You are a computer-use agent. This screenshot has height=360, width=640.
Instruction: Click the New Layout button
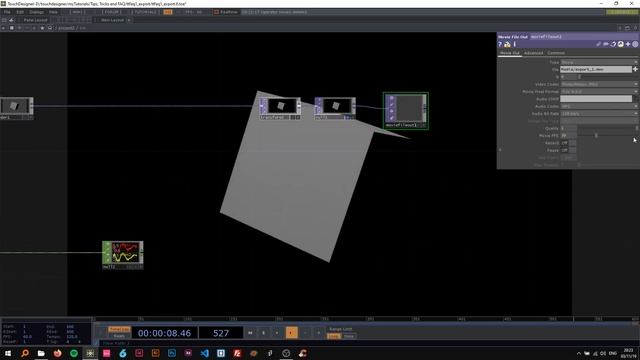coord(112,20)
